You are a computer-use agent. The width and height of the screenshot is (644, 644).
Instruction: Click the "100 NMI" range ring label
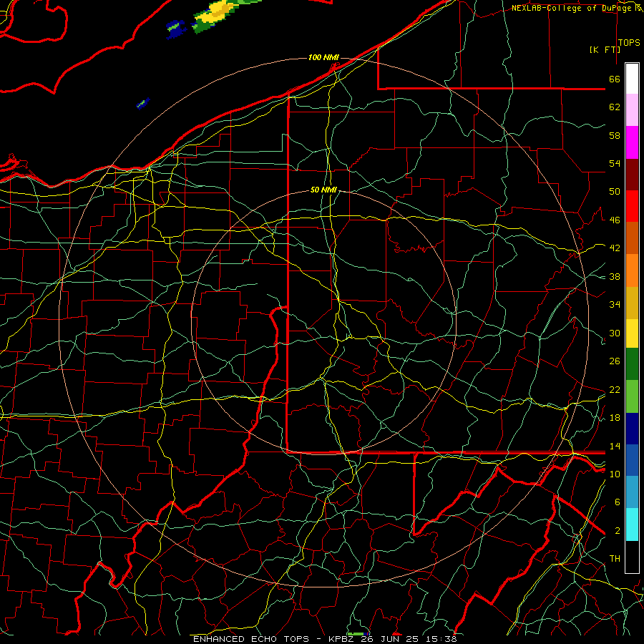pos(323,57)
